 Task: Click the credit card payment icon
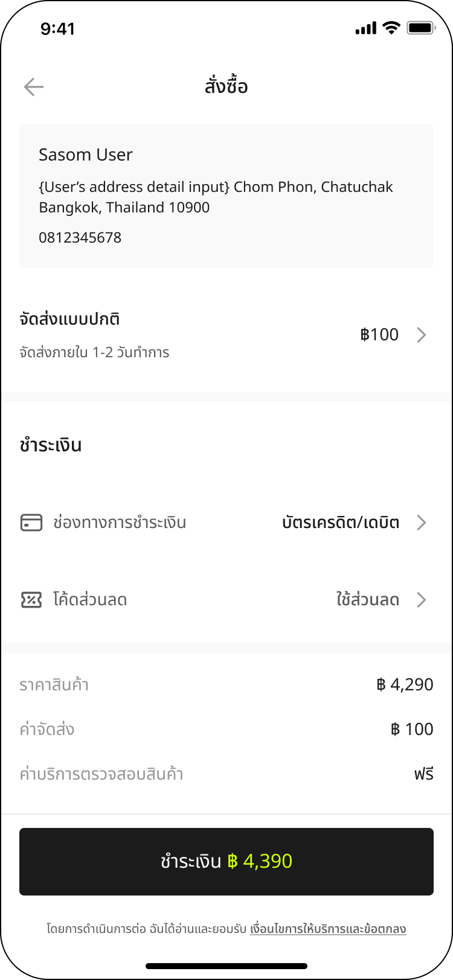coord(31,523)
